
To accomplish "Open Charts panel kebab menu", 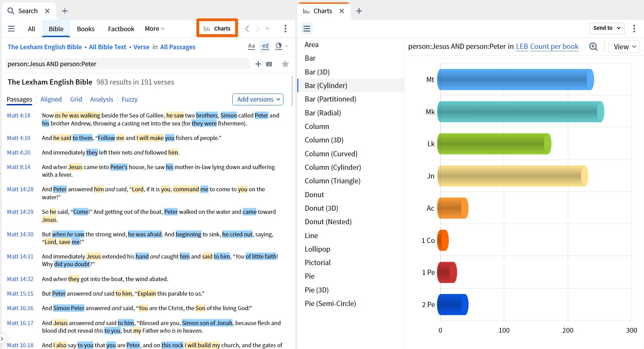I will pos(634,28).
